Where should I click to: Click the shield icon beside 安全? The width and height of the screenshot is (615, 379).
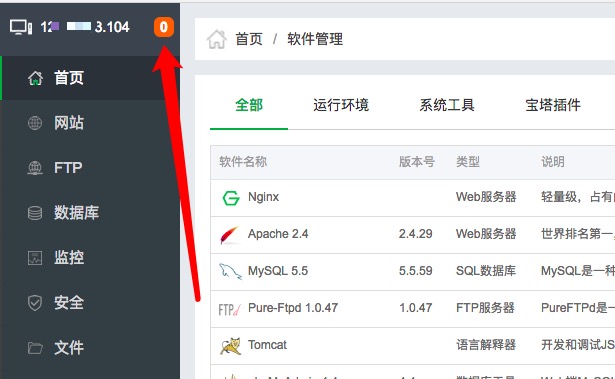pyautogui.click(x=35, y=303)
